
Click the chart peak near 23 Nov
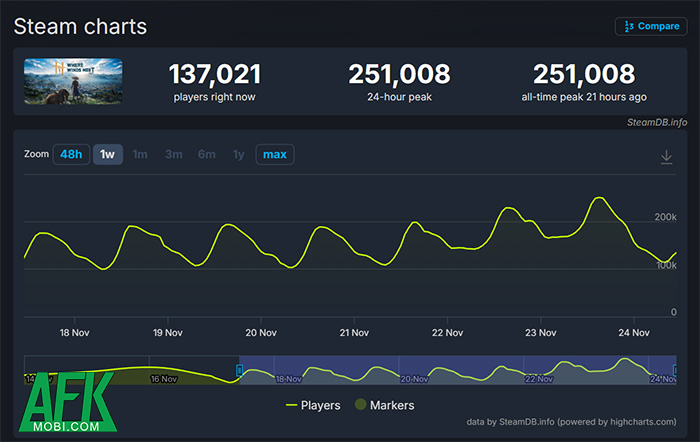coord(599,198)
